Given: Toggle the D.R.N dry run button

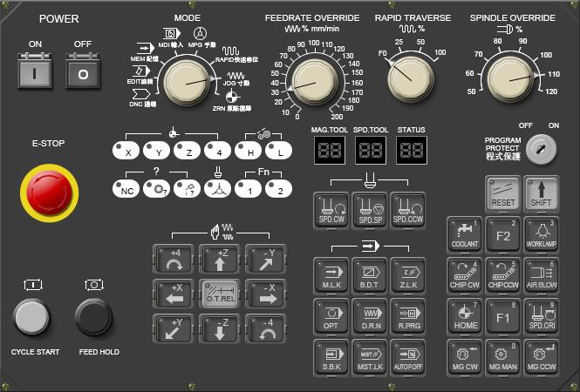Looking at the screenshot, I should 371,317.
